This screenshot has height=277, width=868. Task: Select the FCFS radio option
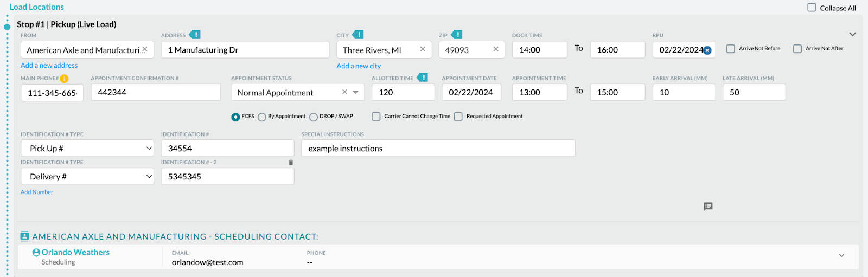(x=235, y=117)
